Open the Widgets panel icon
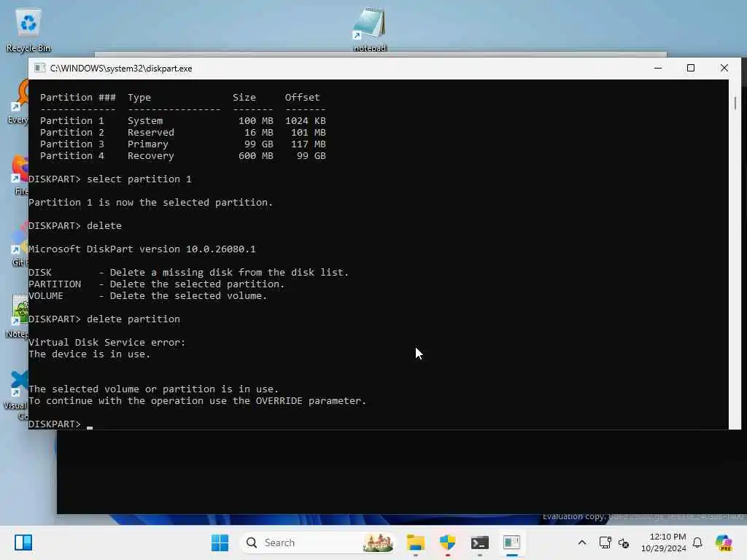This screenshot has height=560, width=747. coord(23,542)
